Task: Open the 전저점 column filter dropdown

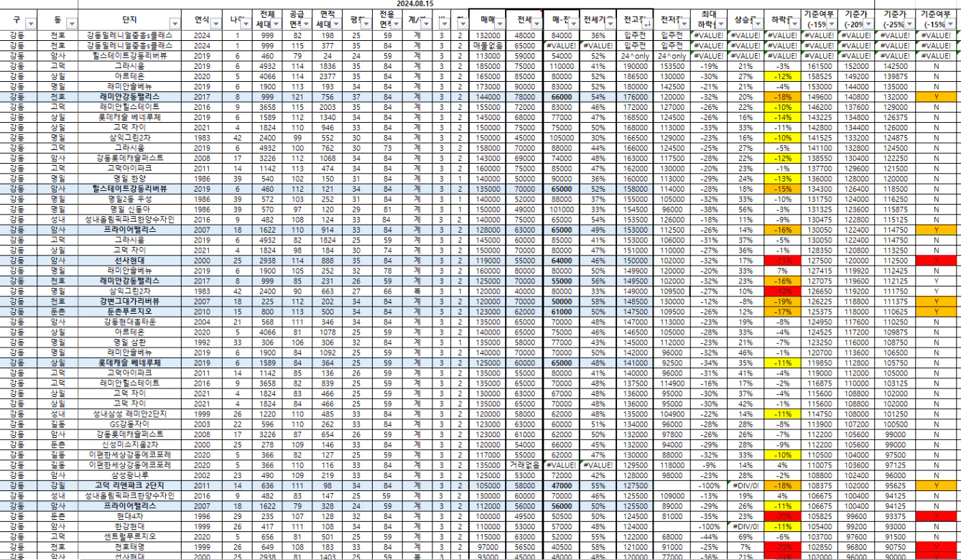Action: pos(683,23)
